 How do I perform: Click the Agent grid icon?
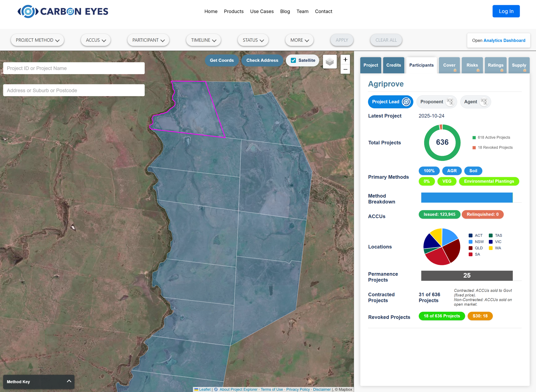(484, 102)
